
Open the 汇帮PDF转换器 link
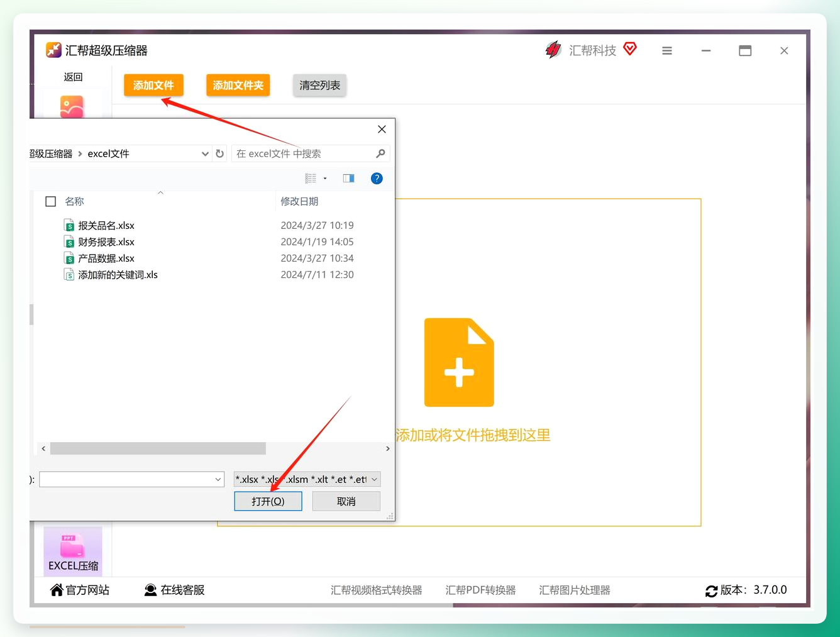click(481, 590)
